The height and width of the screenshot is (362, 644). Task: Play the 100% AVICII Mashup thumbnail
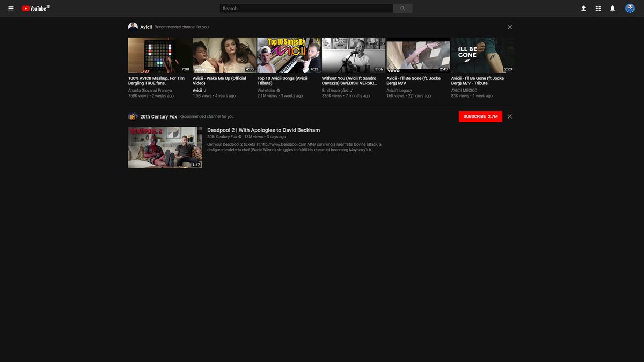tap(160, 55)
